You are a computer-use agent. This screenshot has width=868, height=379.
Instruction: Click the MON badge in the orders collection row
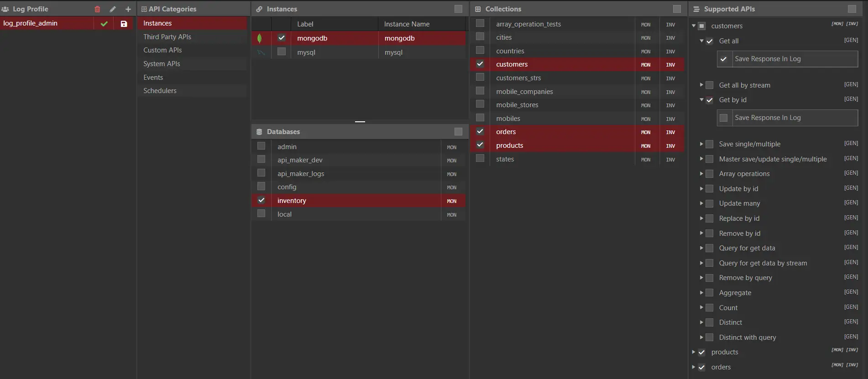point(646,132)
